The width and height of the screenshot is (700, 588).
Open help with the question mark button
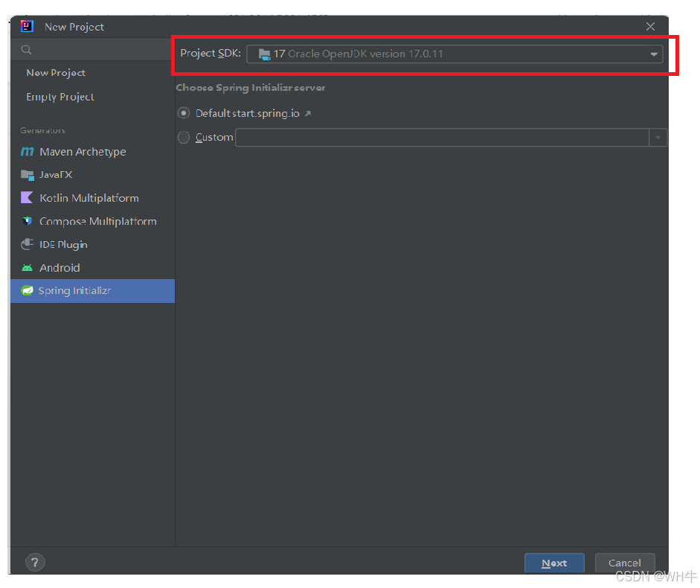pos(35,562)
